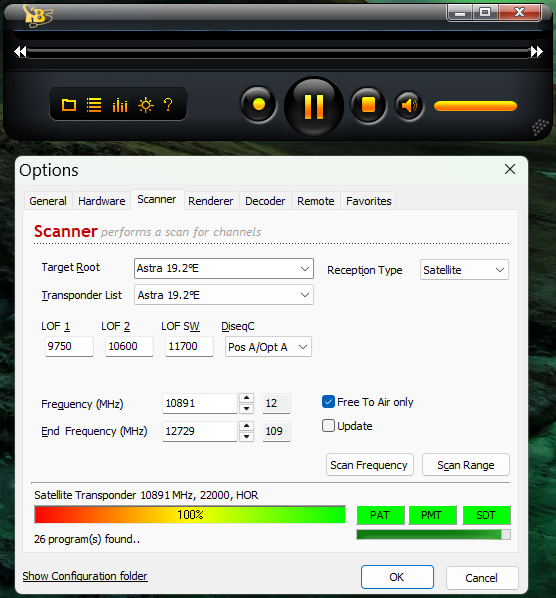Click the End Frequency field showing 12729

tap(200, 431)
